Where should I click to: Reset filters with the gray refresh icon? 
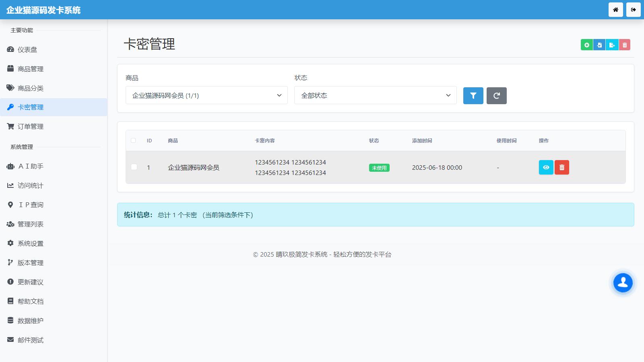coord(496,96)
